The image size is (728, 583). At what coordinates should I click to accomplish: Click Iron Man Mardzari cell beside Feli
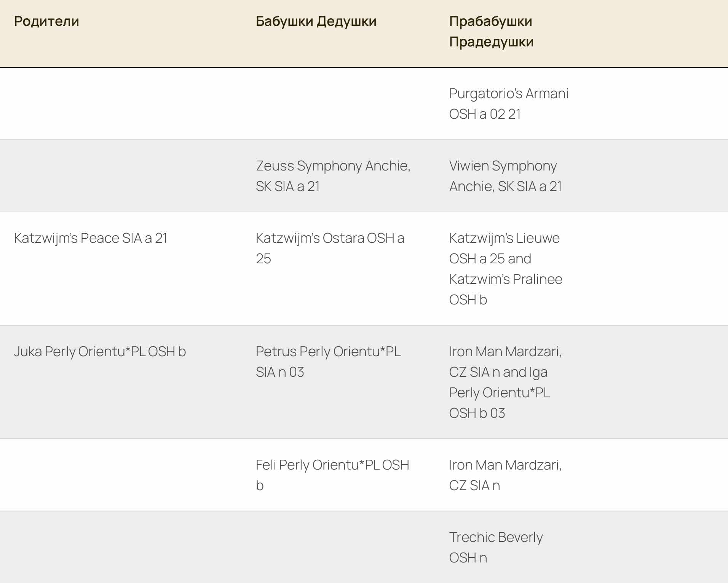(x=505, y=475)
